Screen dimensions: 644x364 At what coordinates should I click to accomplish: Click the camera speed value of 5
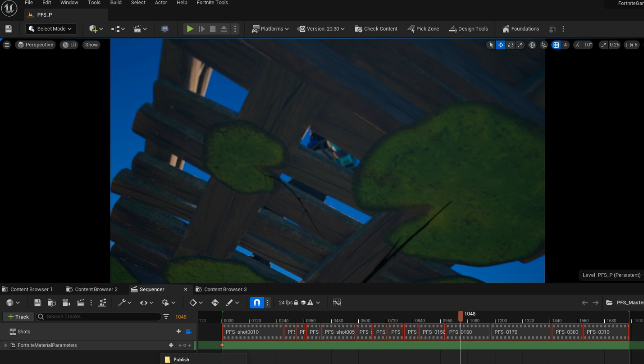[x=635, y=45]
